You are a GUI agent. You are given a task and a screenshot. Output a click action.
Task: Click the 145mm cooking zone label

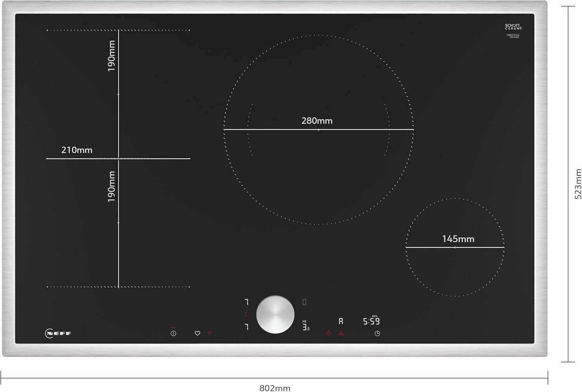click(458, 239)
